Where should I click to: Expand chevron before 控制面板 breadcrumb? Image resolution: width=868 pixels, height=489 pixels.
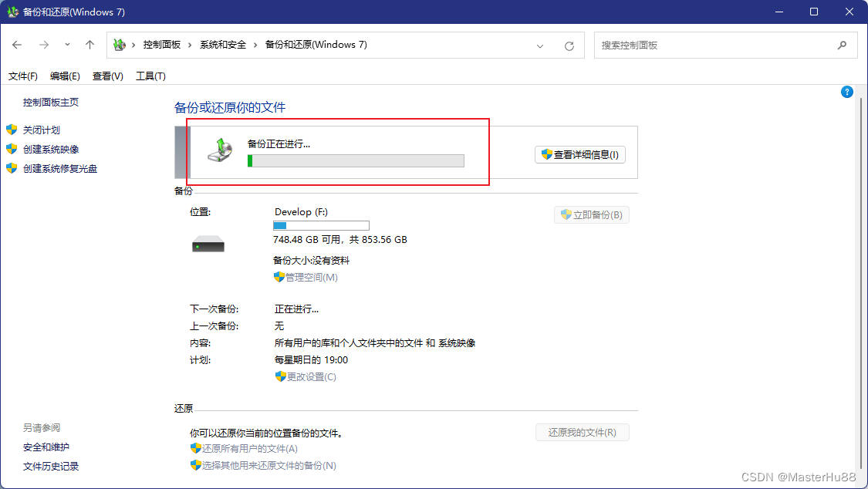[133, 45]
